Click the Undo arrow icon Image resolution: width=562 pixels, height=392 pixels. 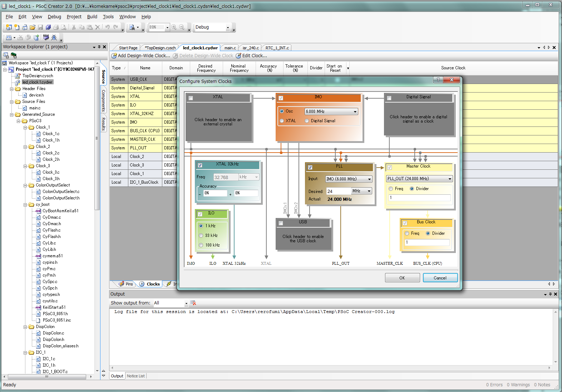(107, 27)
